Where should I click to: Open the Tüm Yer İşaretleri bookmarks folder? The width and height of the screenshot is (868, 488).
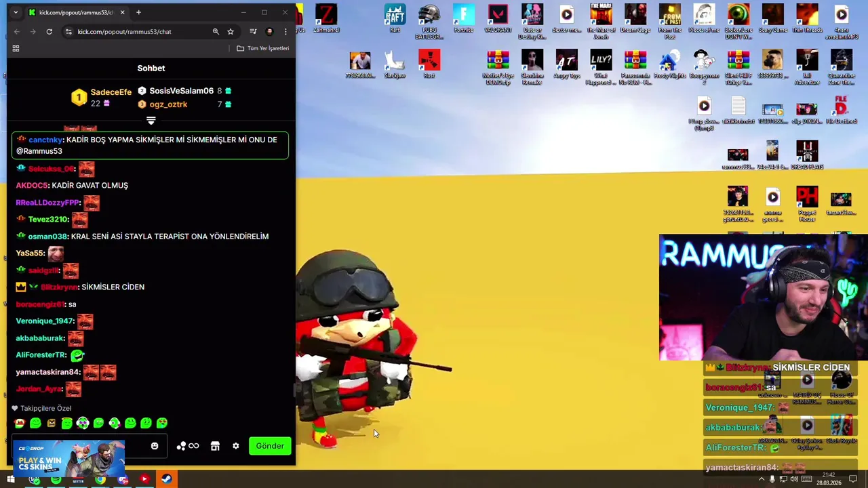click(263, 48)
